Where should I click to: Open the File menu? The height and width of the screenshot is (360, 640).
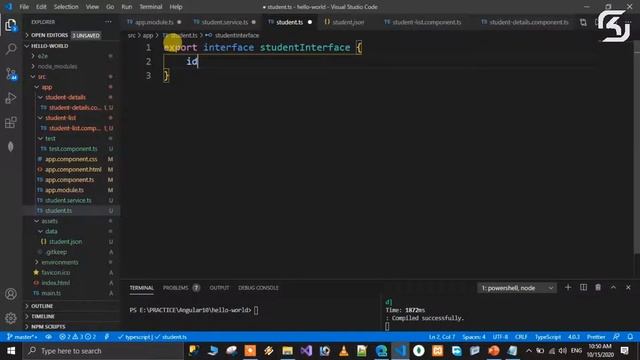24,7
